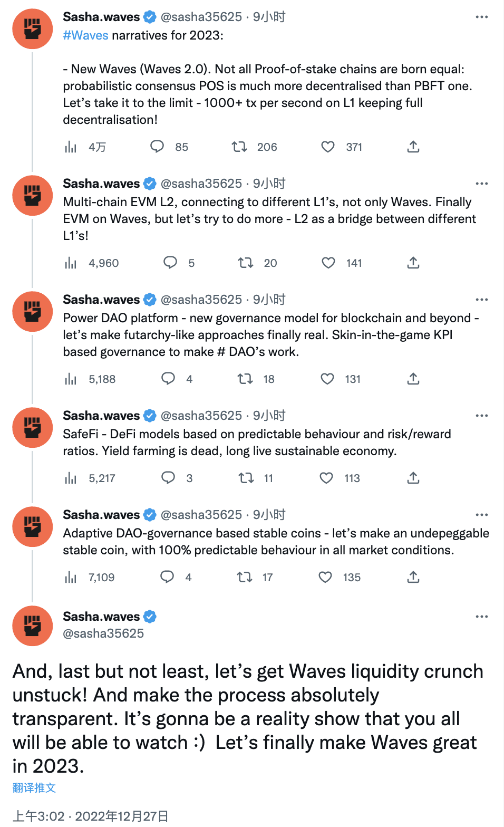The width and height of the screenshot is (504, 827).
Task: Open the #Waves hashtag link
Action: pos(85,35)
